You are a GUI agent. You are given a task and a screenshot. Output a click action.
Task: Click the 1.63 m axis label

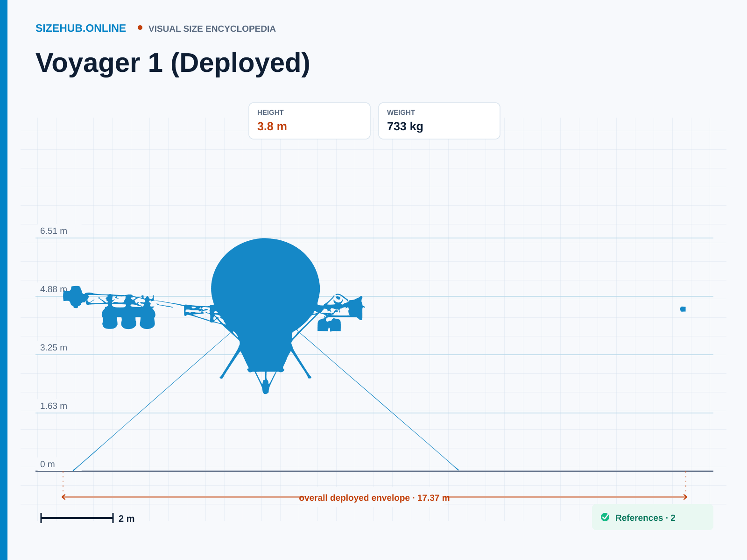coord(54,406)
